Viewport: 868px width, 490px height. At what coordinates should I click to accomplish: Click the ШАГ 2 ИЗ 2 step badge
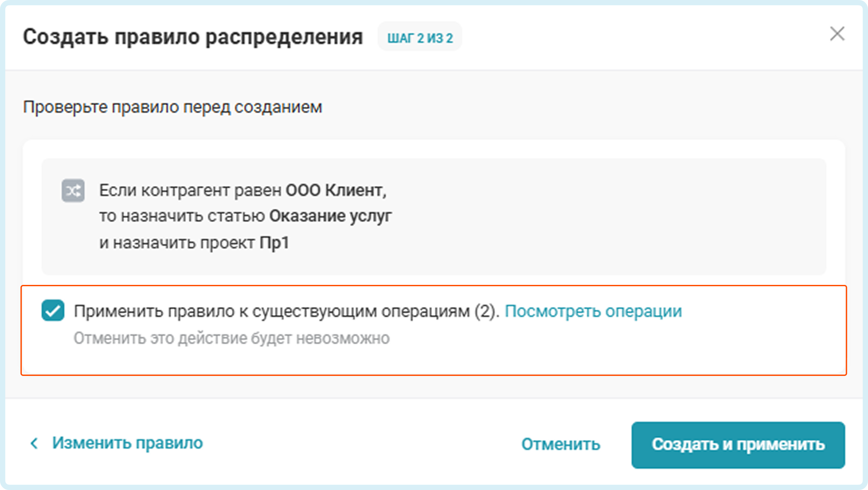(420, 38)
